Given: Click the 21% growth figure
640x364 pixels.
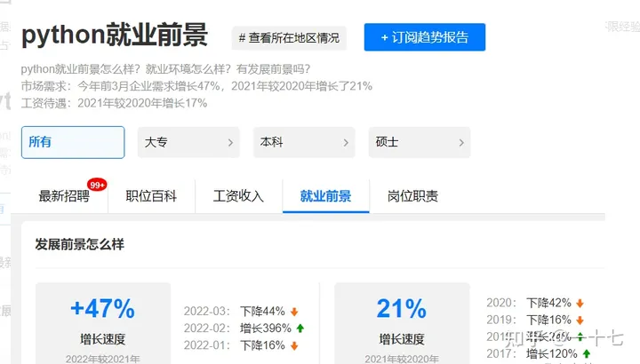Looking at the screenshot, I should [402, 309].
